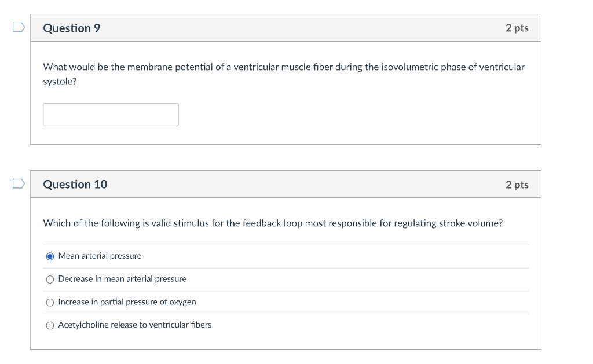Image resolution: width=593 pixels, height=364 pixels.
Task: Choose the Decrease in mean arterial pressure radio
Action: 50,279
